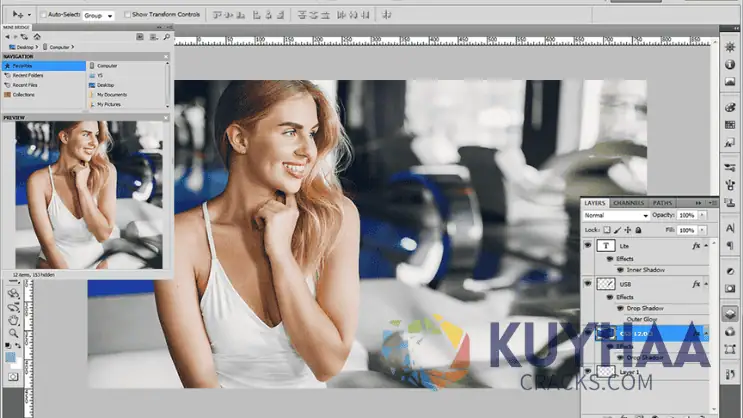Viewport: 743px width, 418px height.
Task: Switch to the Paths tab
Action: click(x=662, y=203)
